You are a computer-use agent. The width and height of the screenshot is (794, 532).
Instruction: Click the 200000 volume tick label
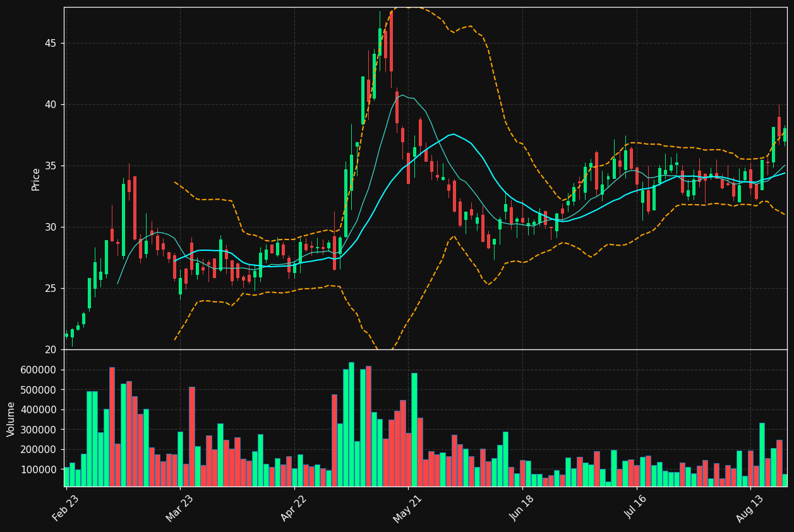click(x=39, y=450)
